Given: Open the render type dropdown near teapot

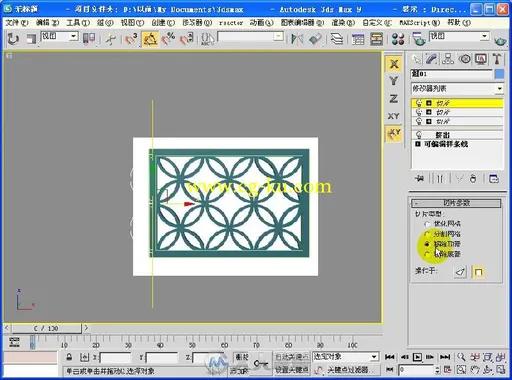Looking at the screenshot, I should (x=459, y=36).
